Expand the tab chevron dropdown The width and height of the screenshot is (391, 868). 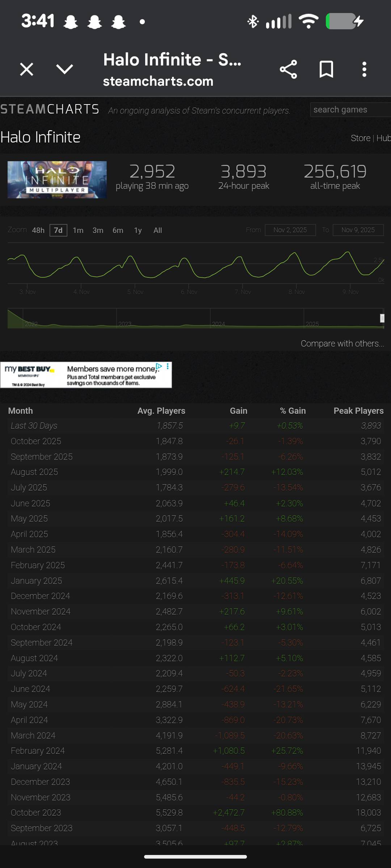coord(65,69)
